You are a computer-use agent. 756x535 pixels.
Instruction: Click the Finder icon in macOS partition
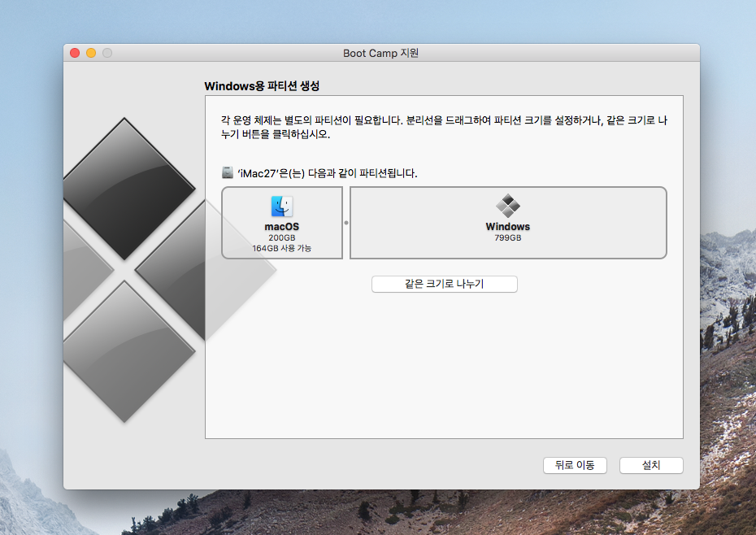click(x=282, y=207)
